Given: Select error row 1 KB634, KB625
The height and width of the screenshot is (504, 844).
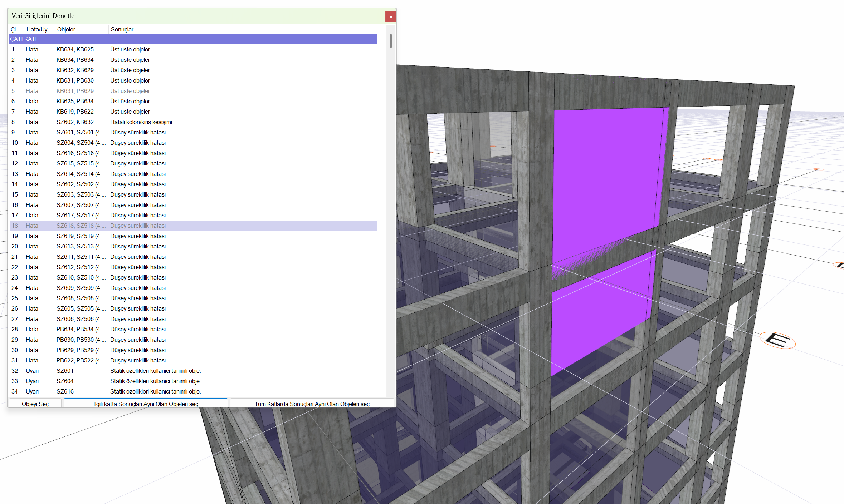Looking at the screenshot, I should [x=75, y=49].
